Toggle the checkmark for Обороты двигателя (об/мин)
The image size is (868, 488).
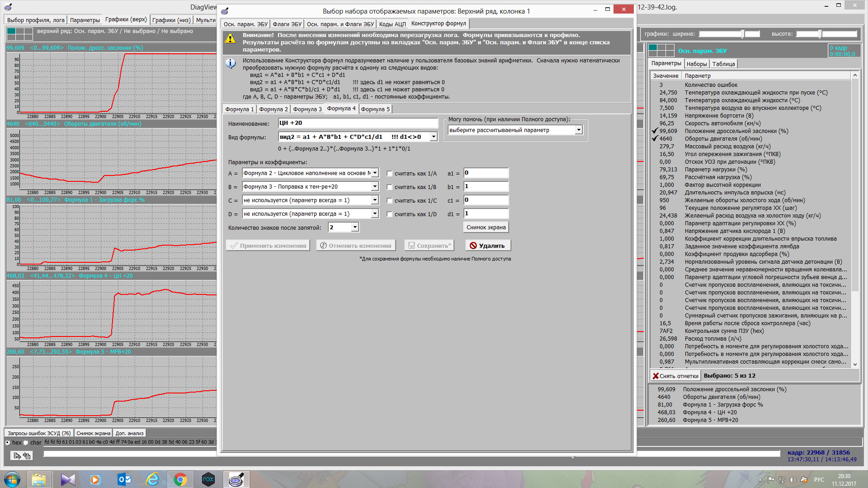tap(655, 139)
